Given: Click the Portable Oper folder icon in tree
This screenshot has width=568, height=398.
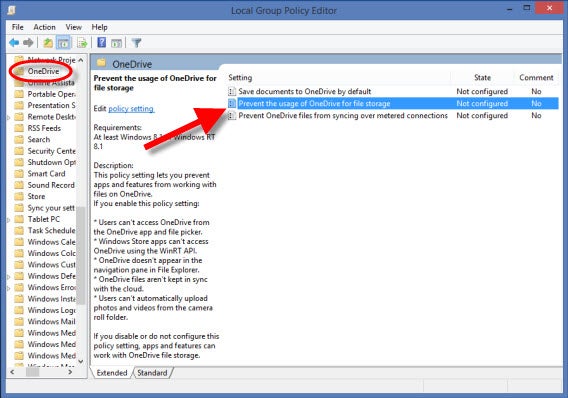Looking at the screenshot, I should tap(19, 94).
